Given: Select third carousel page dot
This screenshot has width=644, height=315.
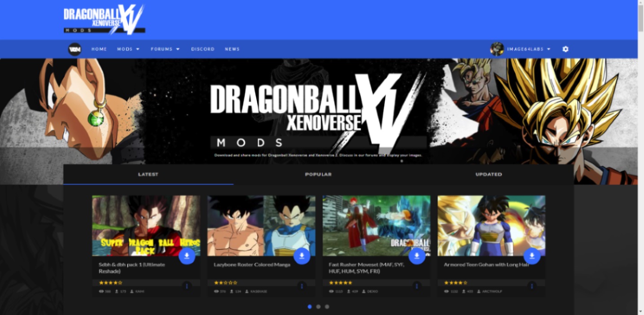Looking at the screenshot, I should pyautogui.click(x=327, y=307).
